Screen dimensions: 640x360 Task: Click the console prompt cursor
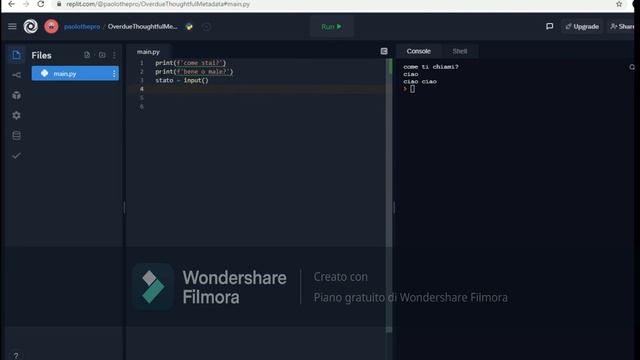(x=412, y=89)
